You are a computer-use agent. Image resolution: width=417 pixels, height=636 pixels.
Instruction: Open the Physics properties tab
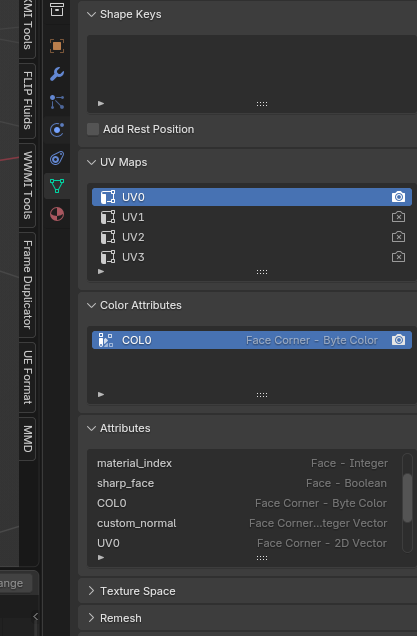pos(57,130)
